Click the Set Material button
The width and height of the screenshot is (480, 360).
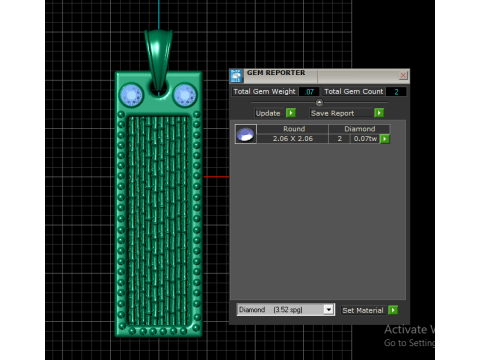coord(363,310)
